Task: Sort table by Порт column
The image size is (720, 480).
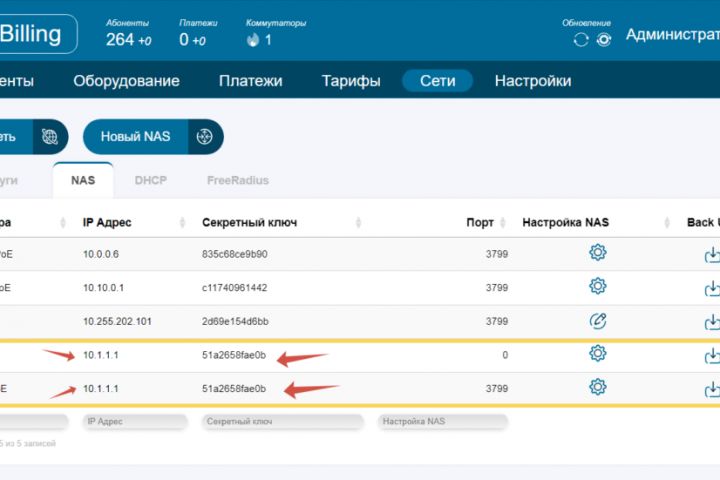Action: [479, 222]
